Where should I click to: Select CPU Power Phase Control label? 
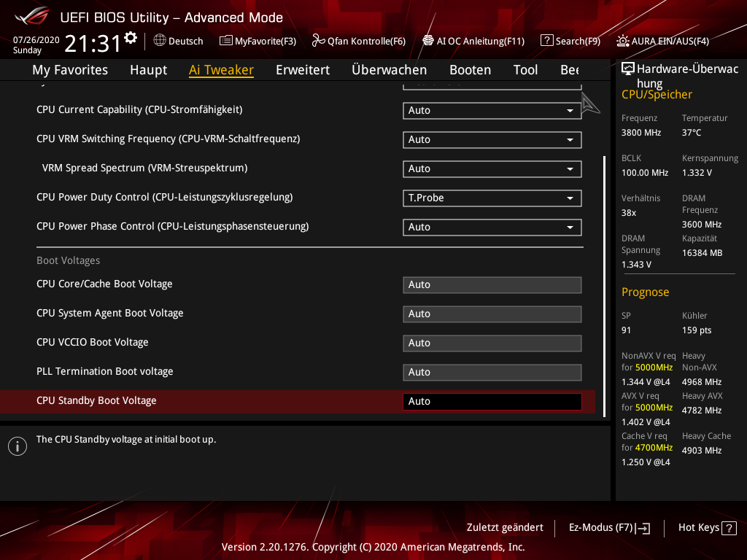click(x=172, y=226)
